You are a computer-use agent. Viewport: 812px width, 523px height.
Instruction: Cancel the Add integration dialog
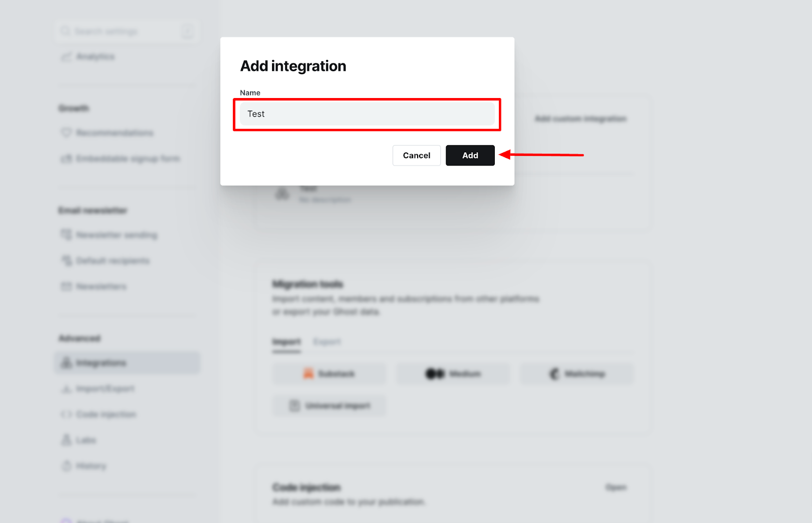(x=416, y=155)
